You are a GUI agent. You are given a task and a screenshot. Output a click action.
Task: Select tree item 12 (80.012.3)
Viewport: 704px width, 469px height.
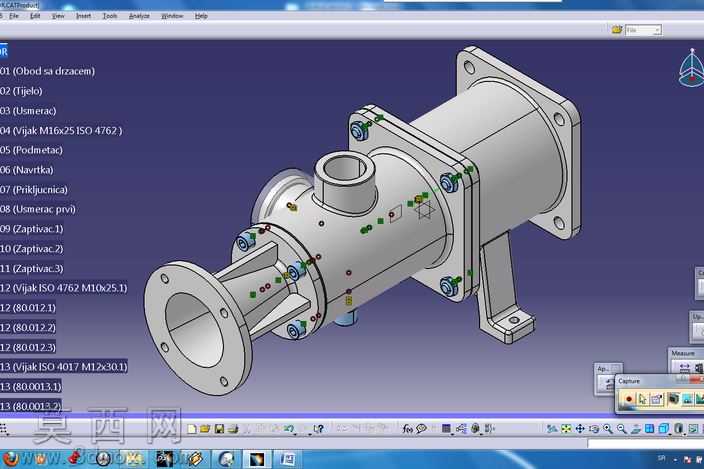point(28,347)
